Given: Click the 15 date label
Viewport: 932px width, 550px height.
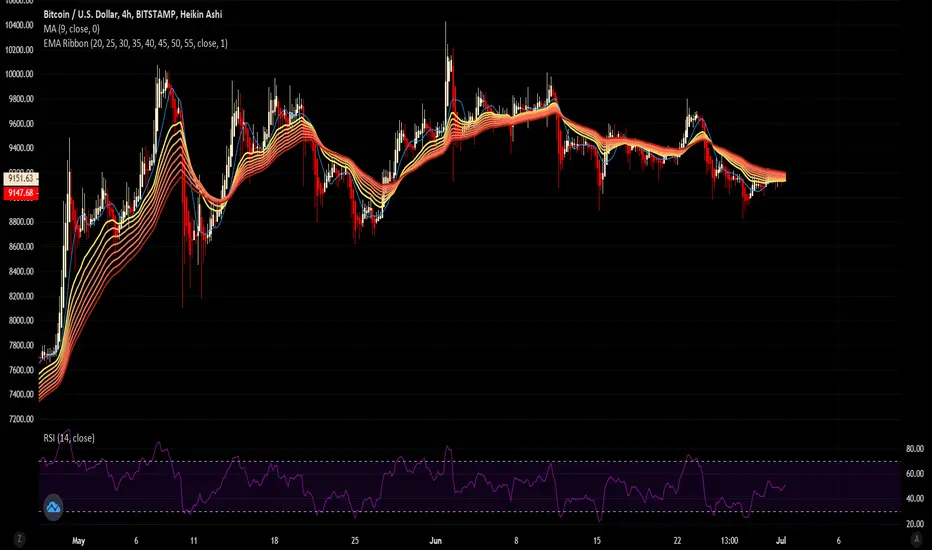Looking at the screenshot, I should [597, 540].
